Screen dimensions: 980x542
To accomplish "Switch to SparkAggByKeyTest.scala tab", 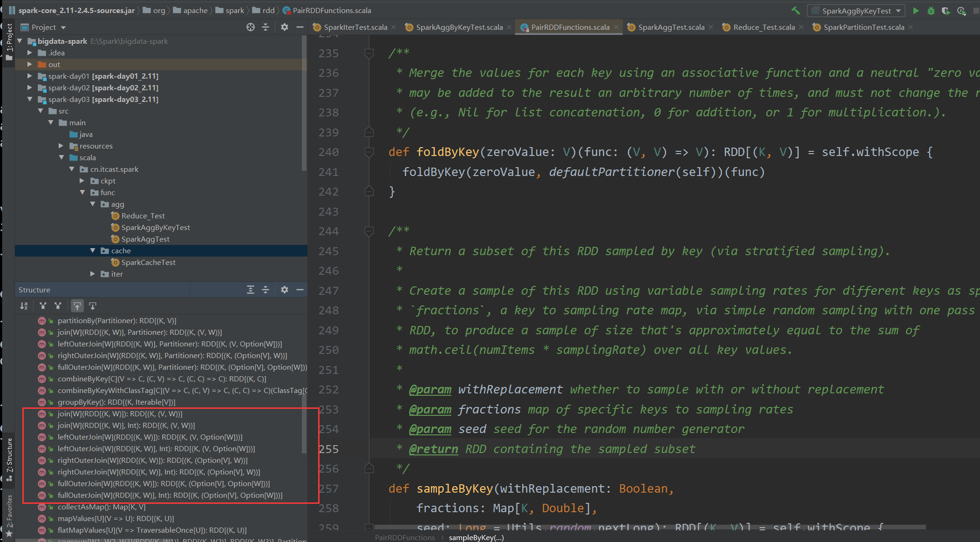I will tap(459, 27).
